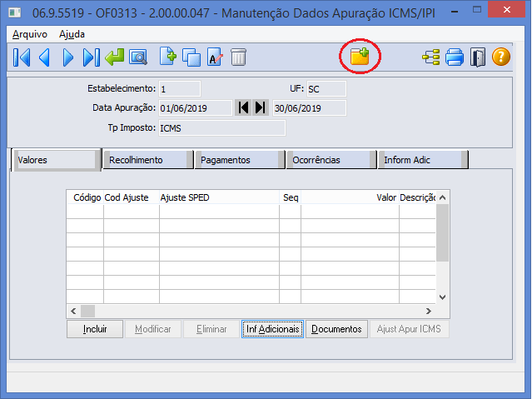Click the Ajuste SPED column header
532x399 pixels.
coord(219,197)
